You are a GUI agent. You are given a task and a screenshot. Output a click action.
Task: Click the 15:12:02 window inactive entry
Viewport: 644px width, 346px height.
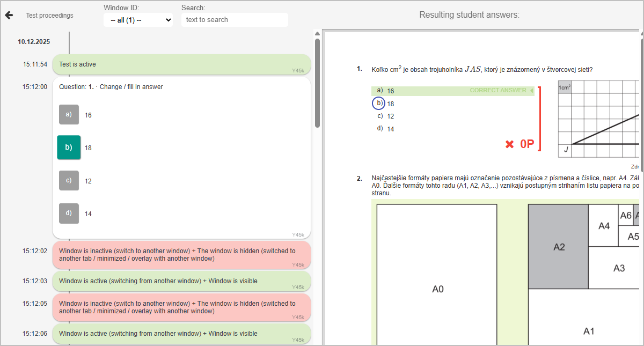(x=181, y=255)
